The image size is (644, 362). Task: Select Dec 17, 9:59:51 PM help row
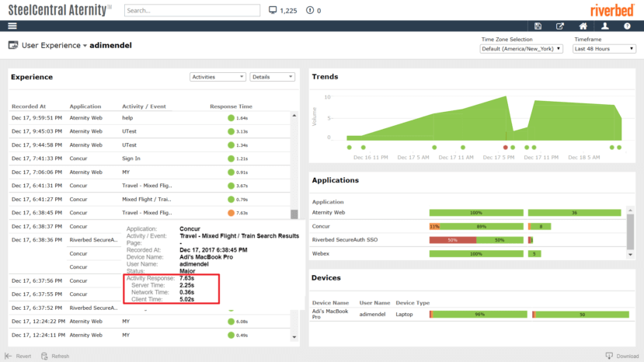click(150, 118)
